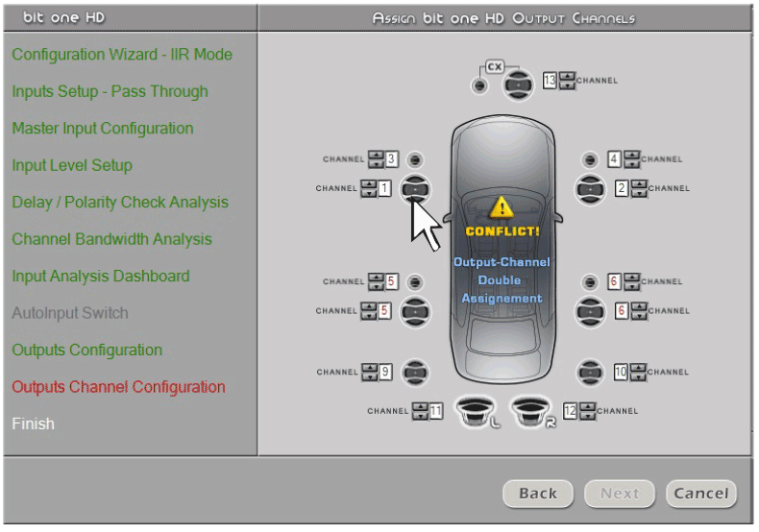Click channel number field showing 12
Viewport: 759px width, 532px height.
[x=571, y=411]
